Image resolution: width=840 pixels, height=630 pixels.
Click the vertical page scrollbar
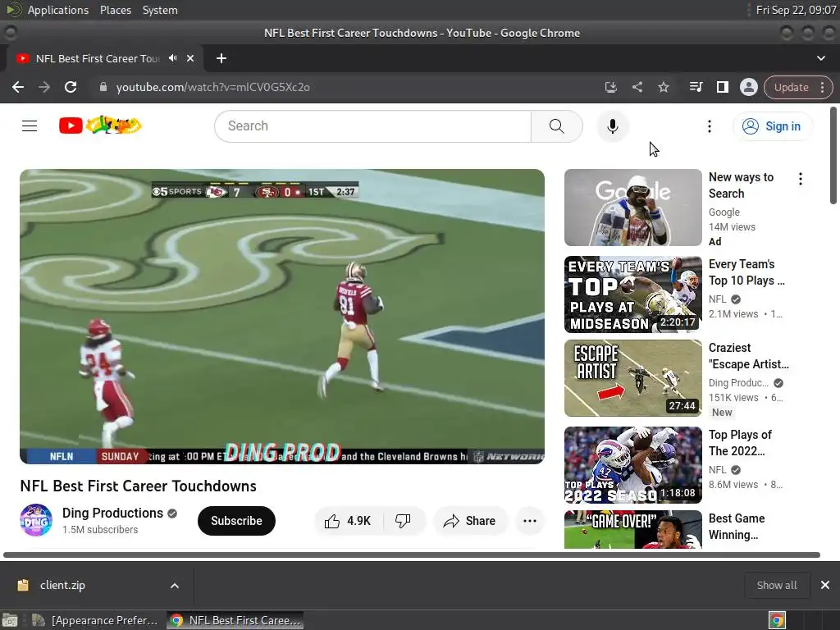[833, 155]
